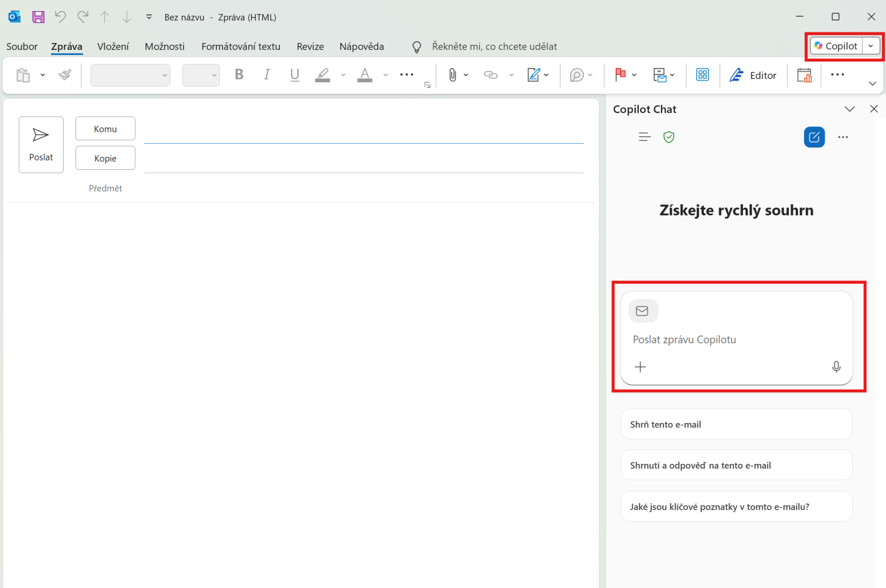Screen dimensions: 886x588
Task: Open the apps grid icon
Action: pyautogui.click(x=702, y=75)
